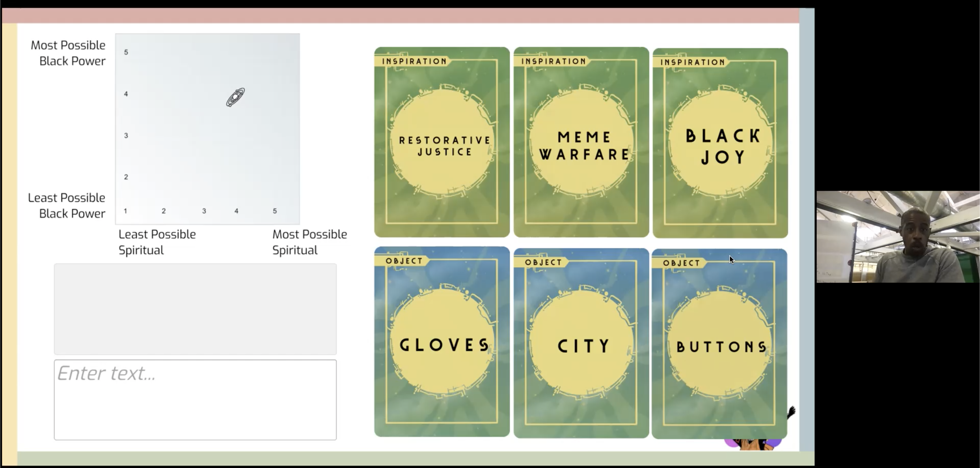Click the presenter webcam video thumbnail
Viewport: 980px width, 468px height.
coord(898,237)
